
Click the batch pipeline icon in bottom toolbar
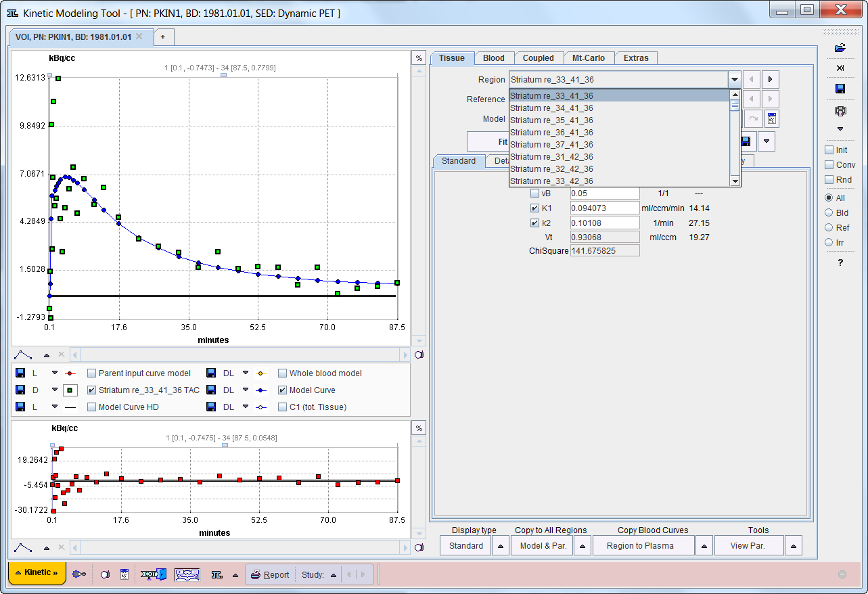tap(187, 574)
